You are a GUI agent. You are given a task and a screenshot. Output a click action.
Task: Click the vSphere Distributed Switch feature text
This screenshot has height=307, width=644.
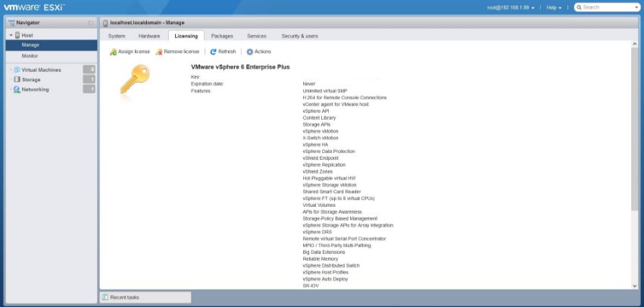click(x=331, y=265)
